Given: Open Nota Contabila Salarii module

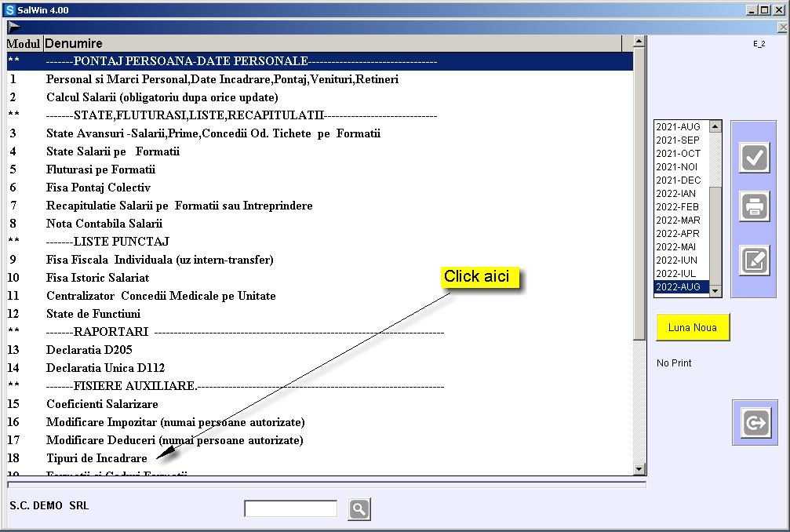Looking at the screenshot, I should tap(104, 224).
